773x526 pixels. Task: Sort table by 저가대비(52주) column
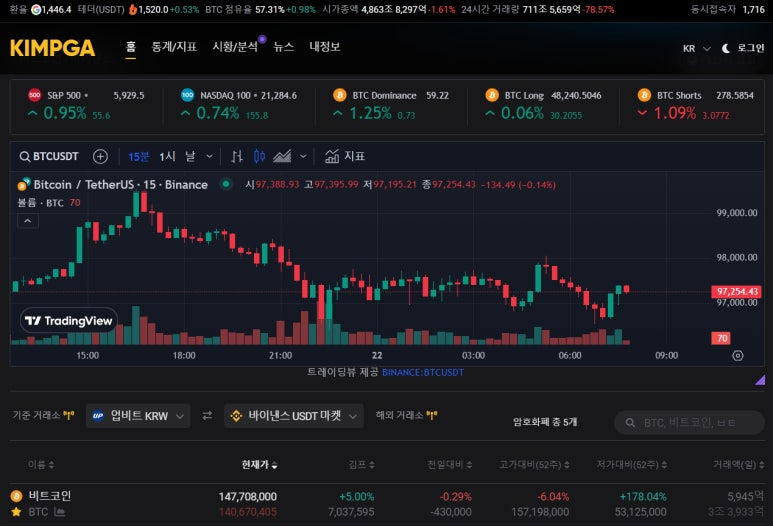pos(632,464)
